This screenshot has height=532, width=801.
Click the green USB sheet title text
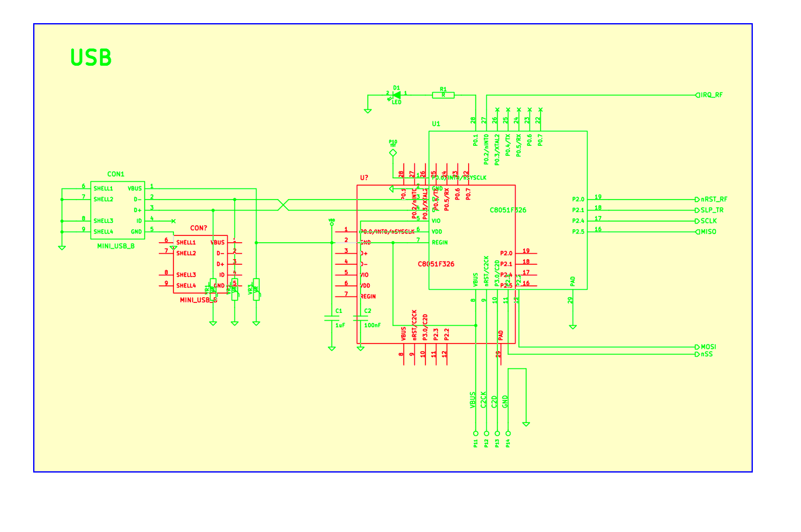pos(91,58)
